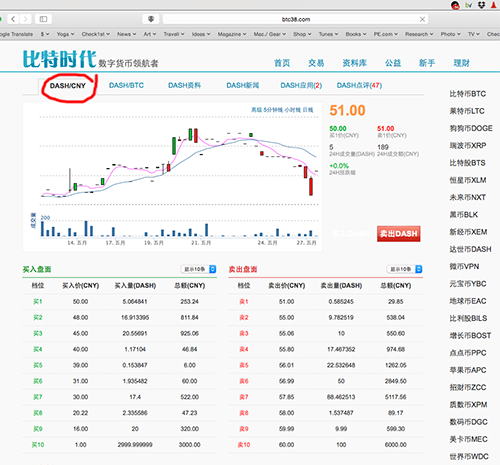Open 交易 in the top navigation
The height and width of the screenshot is (465, 500).
tap(316, 63)
